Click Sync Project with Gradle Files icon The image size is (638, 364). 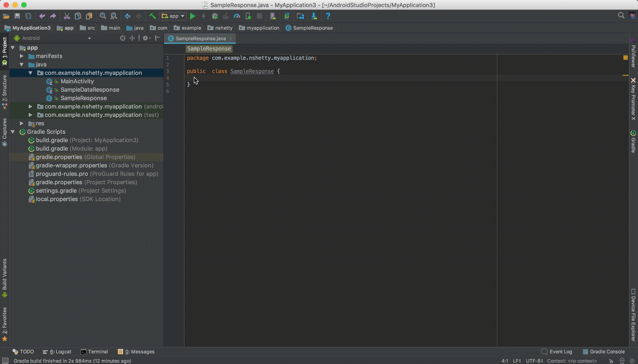tap(287, 16)
